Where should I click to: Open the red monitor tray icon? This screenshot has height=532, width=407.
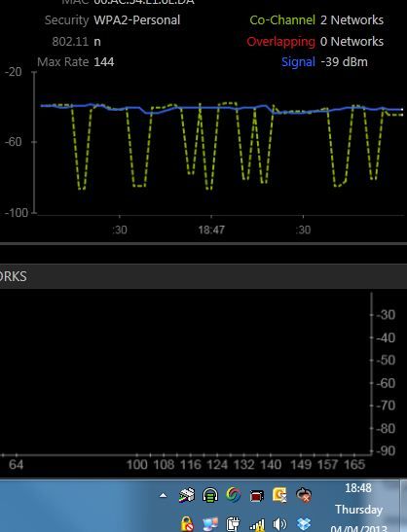click(257, 496)
